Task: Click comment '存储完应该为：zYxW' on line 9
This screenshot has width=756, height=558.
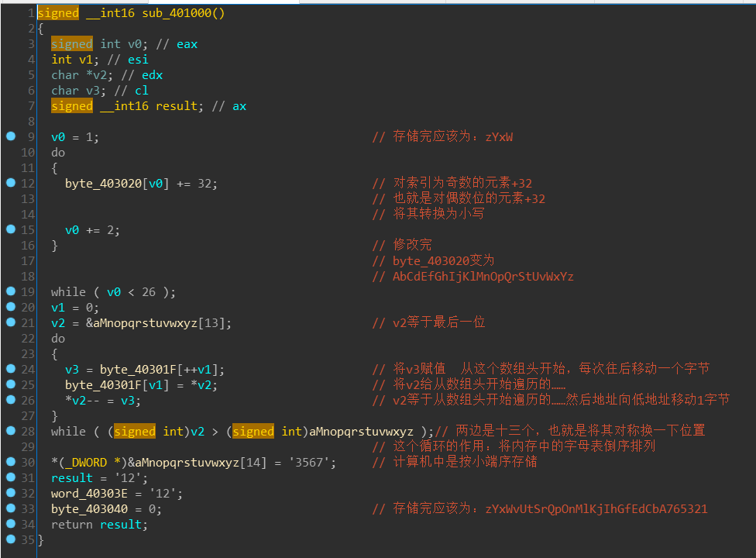Action: [442, 136]
